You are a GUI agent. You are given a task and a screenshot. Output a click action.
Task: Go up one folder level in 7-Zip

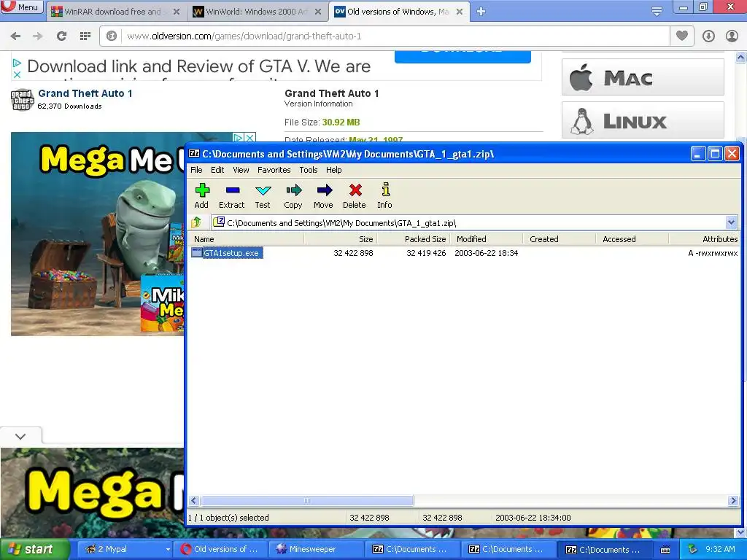(196, 222)
